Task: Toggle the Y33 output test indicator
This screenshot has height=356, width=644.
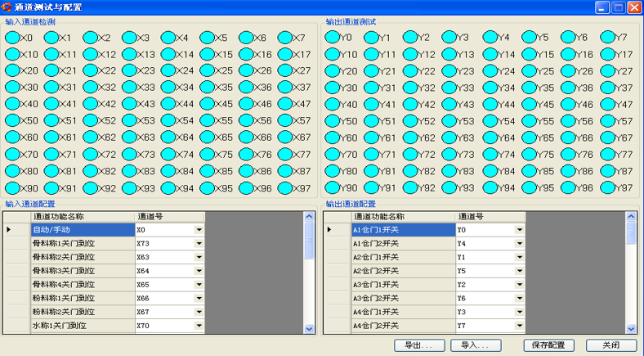Action: click(449, 87)
